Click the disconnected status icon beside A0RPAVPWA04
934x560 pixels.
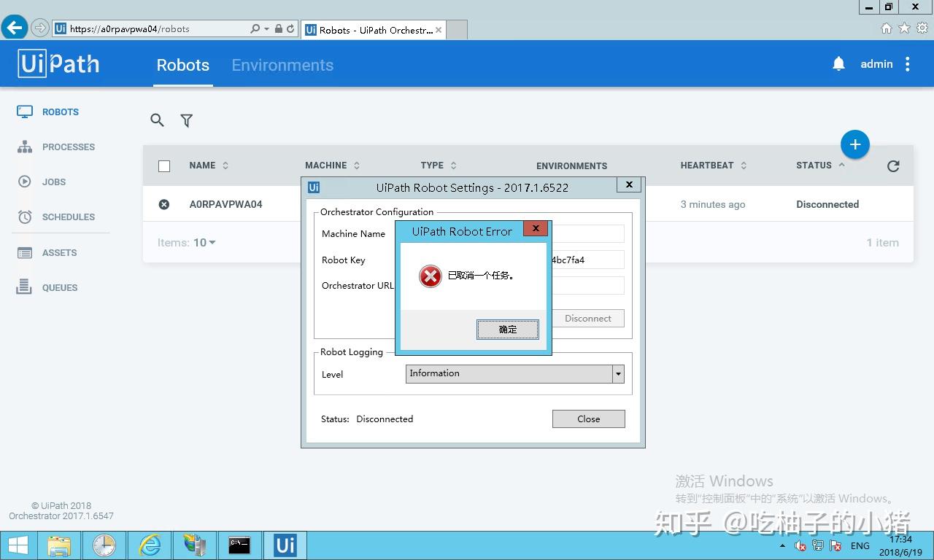164,204
